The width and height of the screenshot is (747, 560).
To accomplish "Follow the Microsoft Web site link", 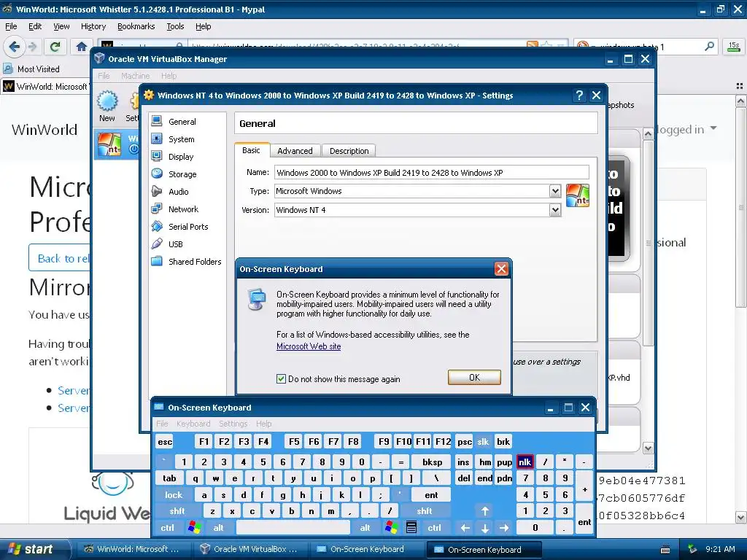I will [309, 346].
